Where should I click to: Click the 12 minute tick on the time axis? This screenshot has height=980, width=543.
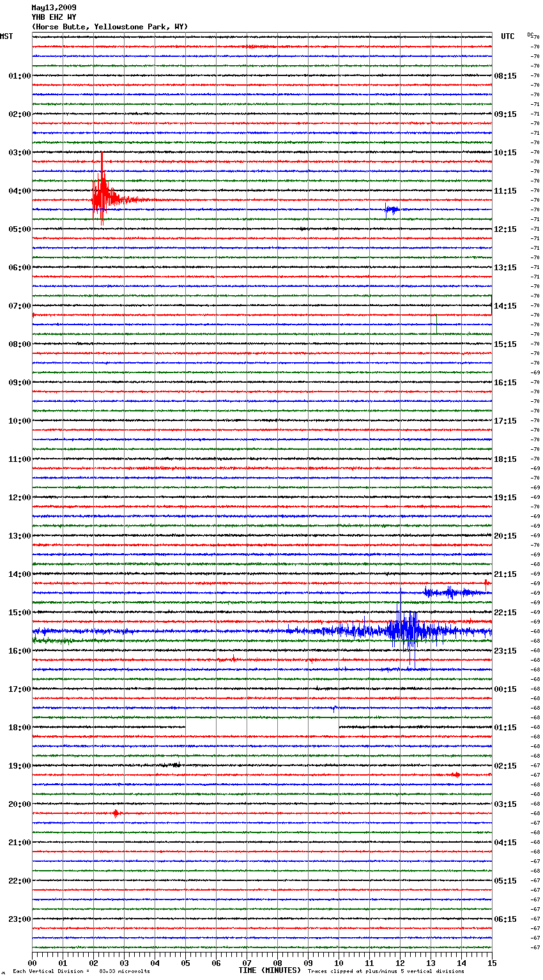[x=400, y=963]
